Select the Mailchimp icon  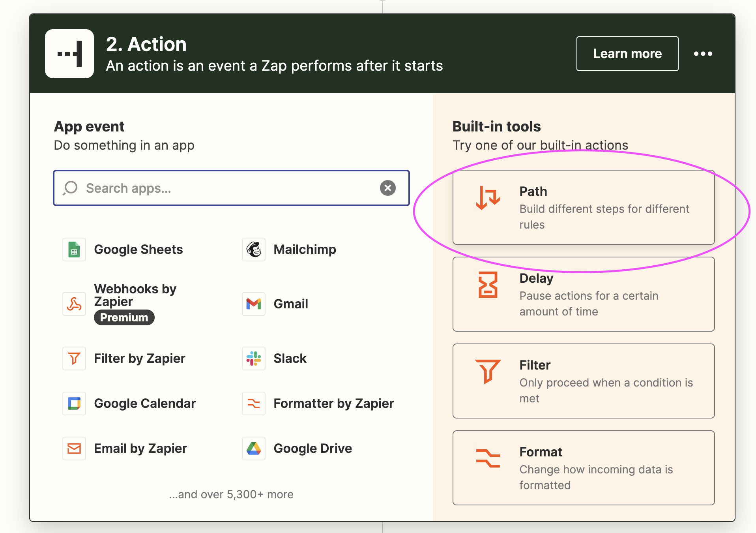click(x=254, y=250)
